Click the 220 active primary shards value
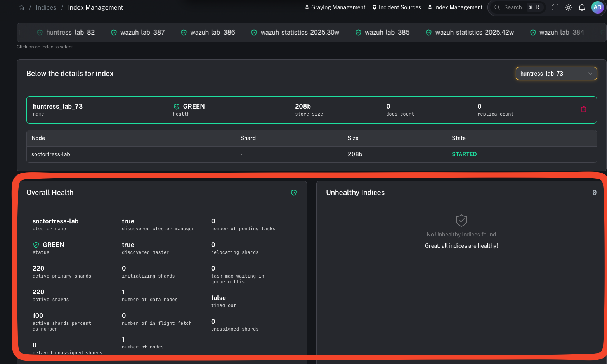 [38, 268]
